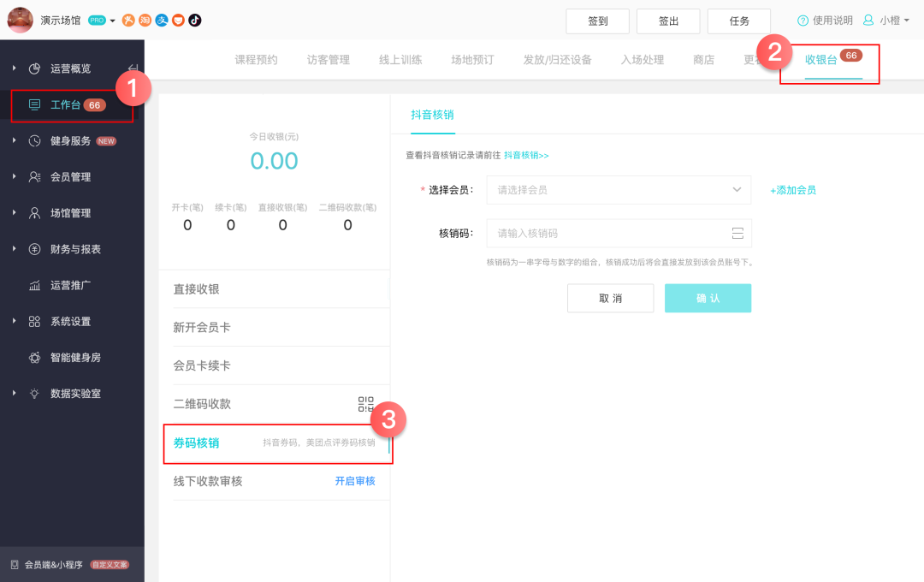Open the 选择会员 dropdown

point(618,190)
